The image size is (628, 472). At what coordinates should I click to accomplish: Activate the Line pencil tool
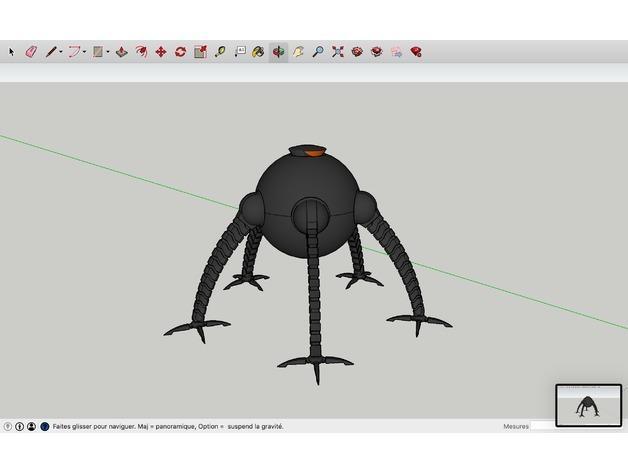coord(49,51)
